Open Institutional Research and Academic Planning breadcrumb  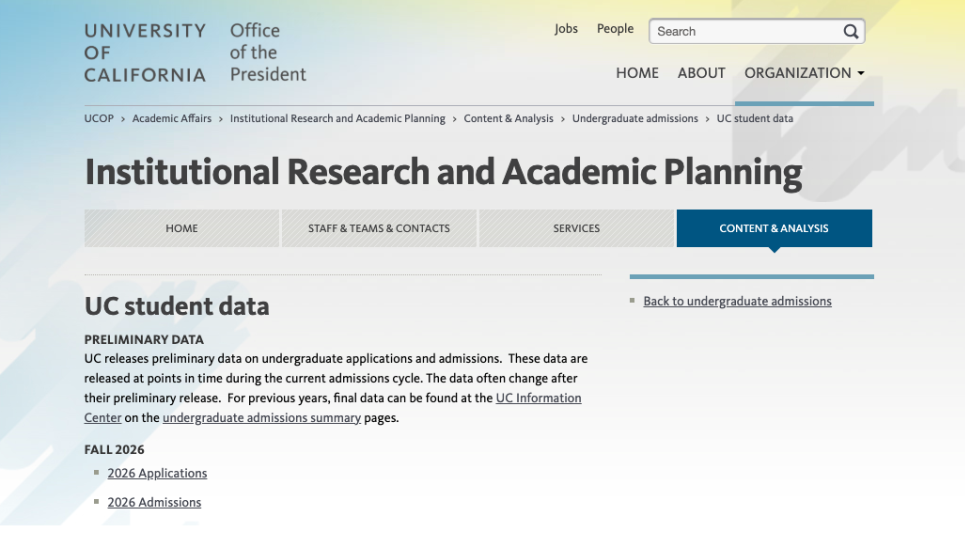coord(337,118)
